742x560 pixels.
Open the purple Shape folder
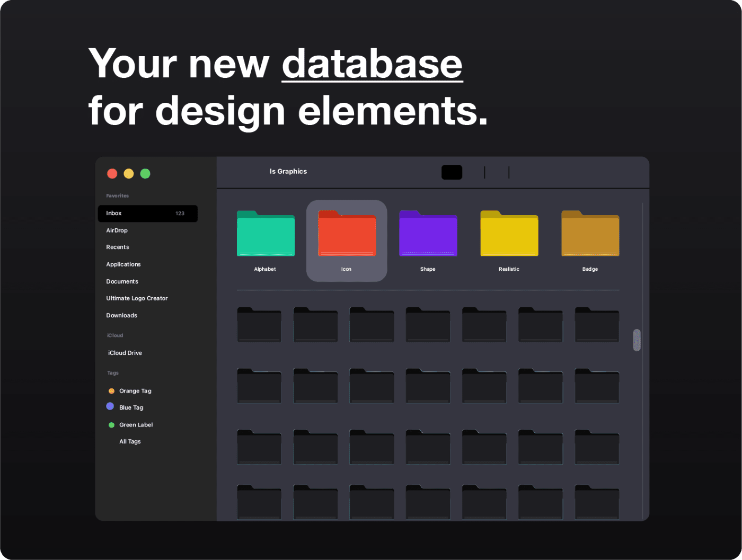[428, 234]
